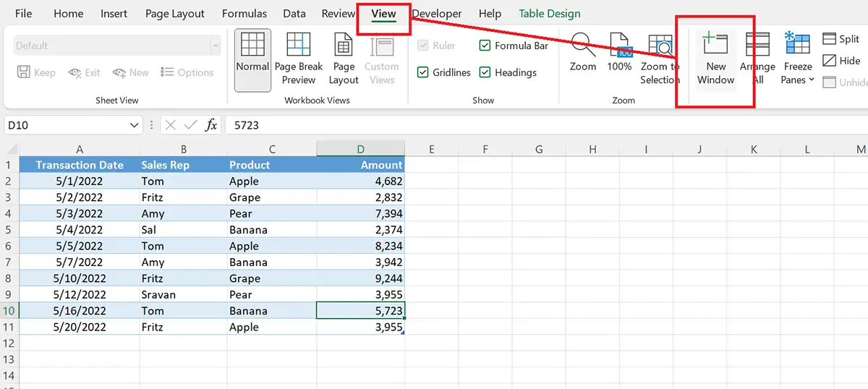Open Page Break Preview view
The image size is (868, 389).
coord(299,60)
